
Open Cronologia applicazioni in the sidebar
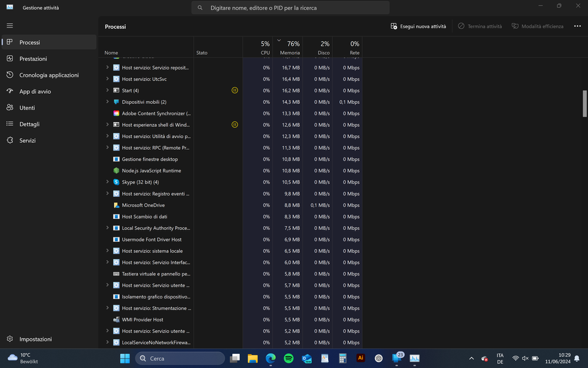click(49, 75)
